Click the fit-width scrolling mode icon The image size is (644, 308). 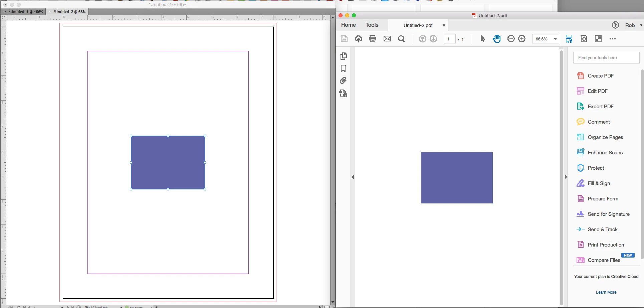(569, 39)
